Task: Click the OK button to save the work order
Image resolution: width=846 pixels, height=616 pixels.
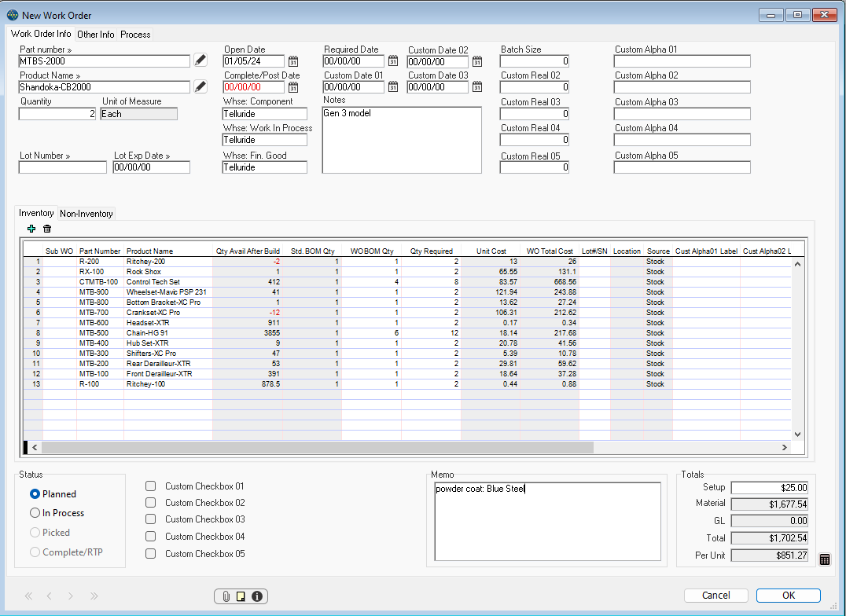Action: (787, 596)
